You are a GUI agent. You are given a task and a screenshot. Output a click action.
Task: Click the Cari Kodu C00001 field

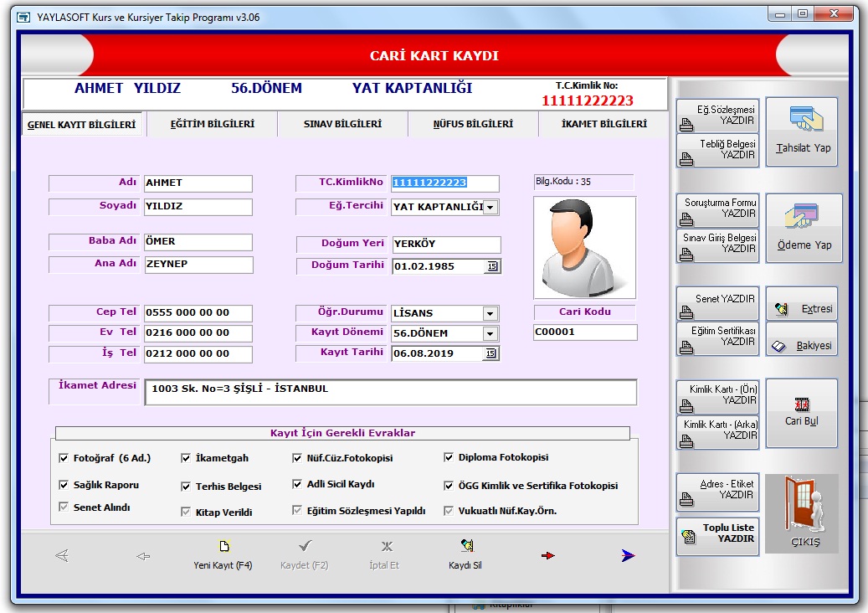(x=586, y=332)
